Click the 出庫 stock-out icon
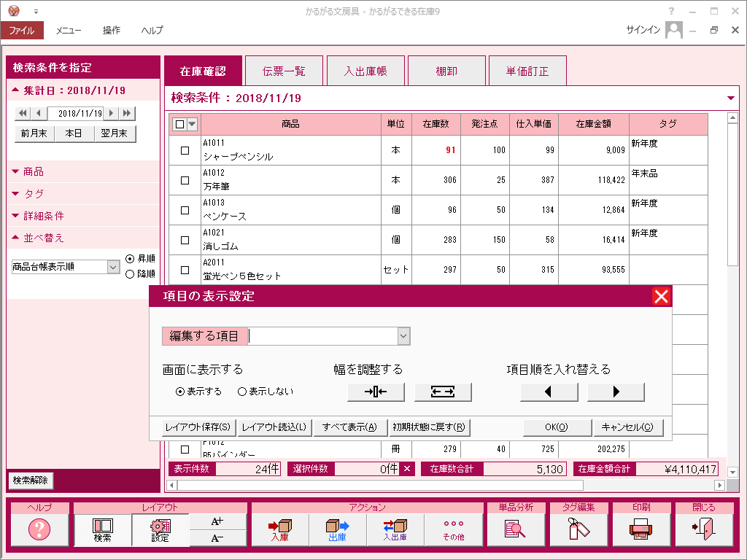 tap(337, 529)
